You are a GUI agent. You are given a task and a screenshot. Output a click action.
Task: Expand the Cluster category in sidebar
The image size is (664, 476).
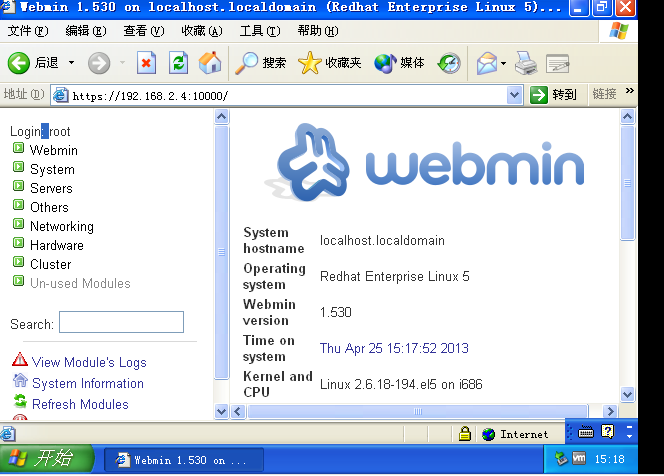pyautogui.click(x=18, y=261)
